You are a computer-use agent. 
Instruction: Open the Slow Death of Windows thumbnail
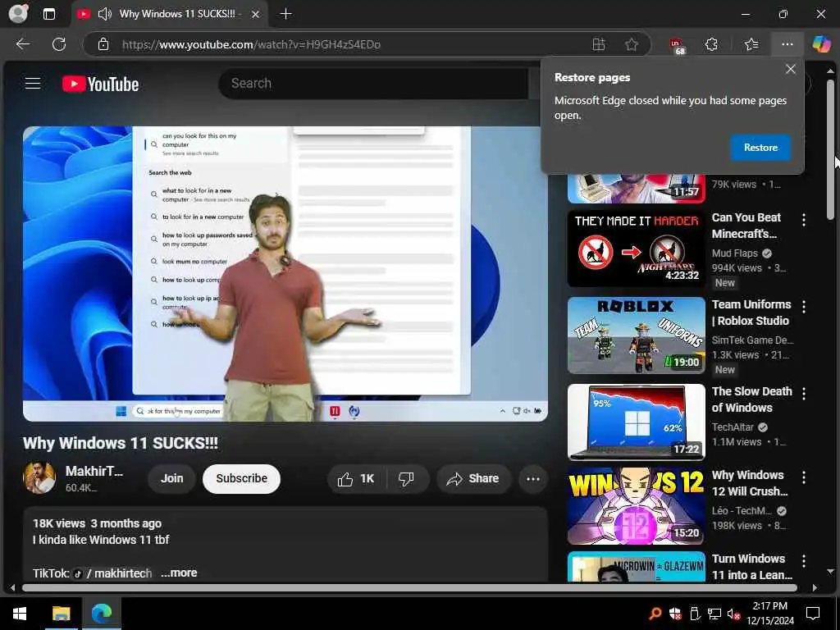pos(637,422)
